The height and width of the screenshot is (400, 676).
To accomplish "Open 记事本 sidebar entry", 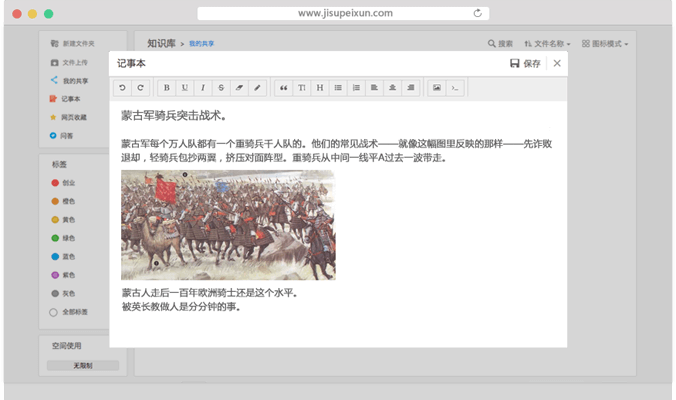I will coord(65,99).
